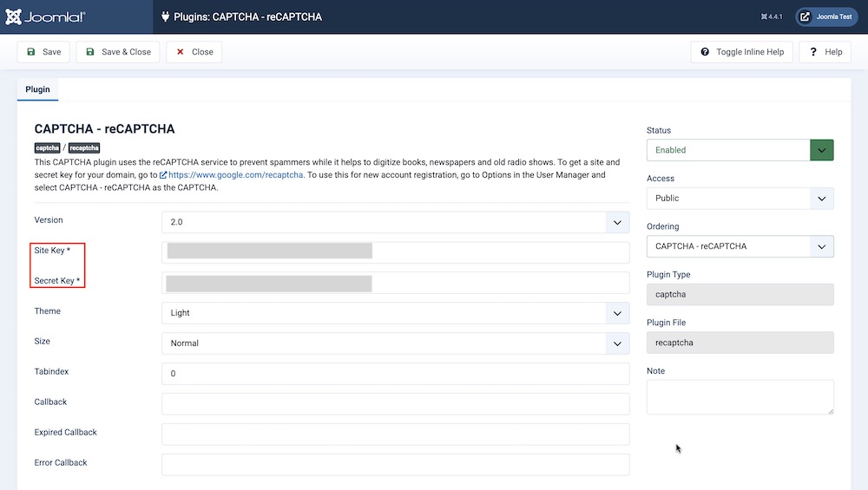Switch to the Plugin tab
The width and height of the screenshot is (868, 490).
click(37, 89)
